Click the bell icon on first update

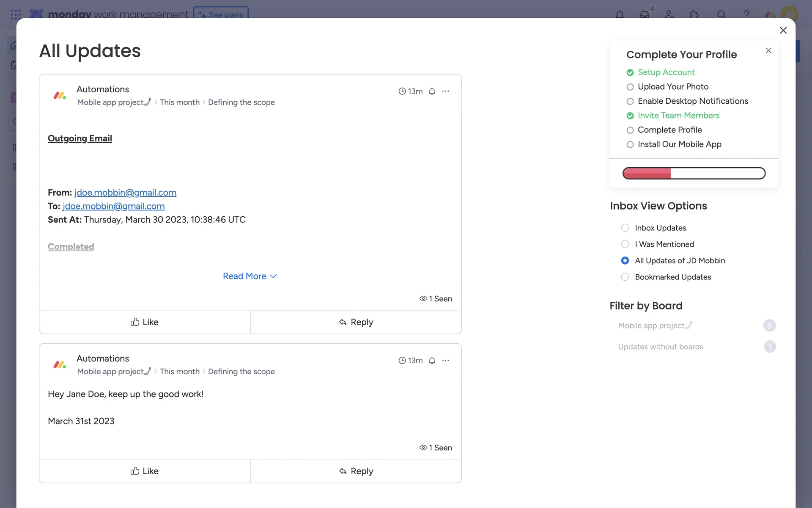432,91
